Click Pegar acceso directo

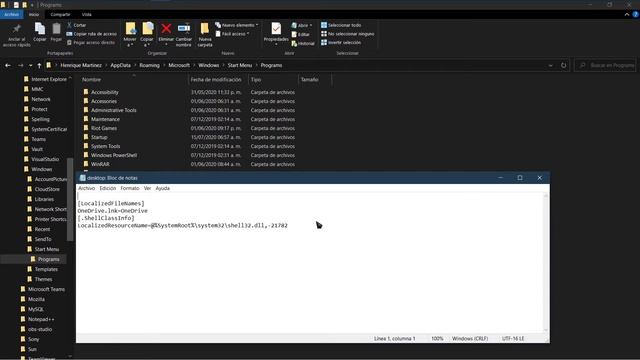pyautogui.click(x=91, y=42)
